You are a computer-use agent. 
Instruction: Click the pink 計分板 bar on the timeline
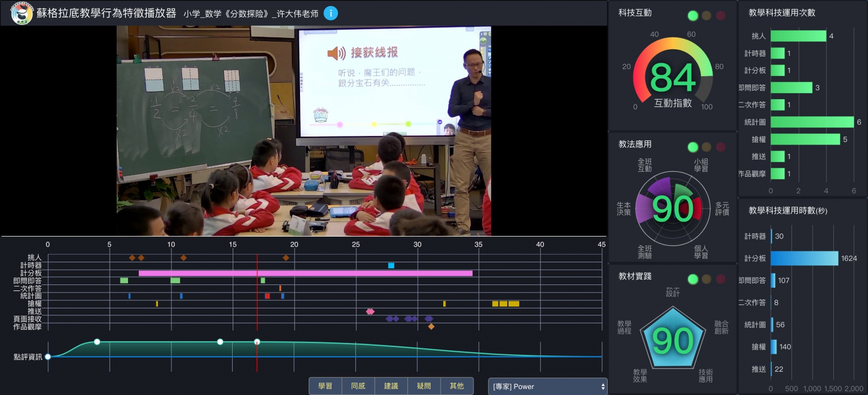click(305, 273)
